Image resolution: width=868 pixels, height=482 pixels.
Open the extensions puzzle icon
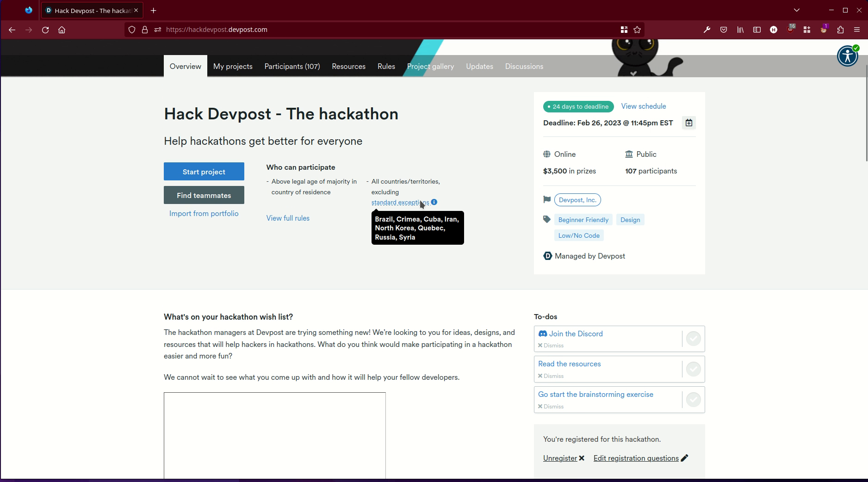pyautogui.click(x=840, y=30)
